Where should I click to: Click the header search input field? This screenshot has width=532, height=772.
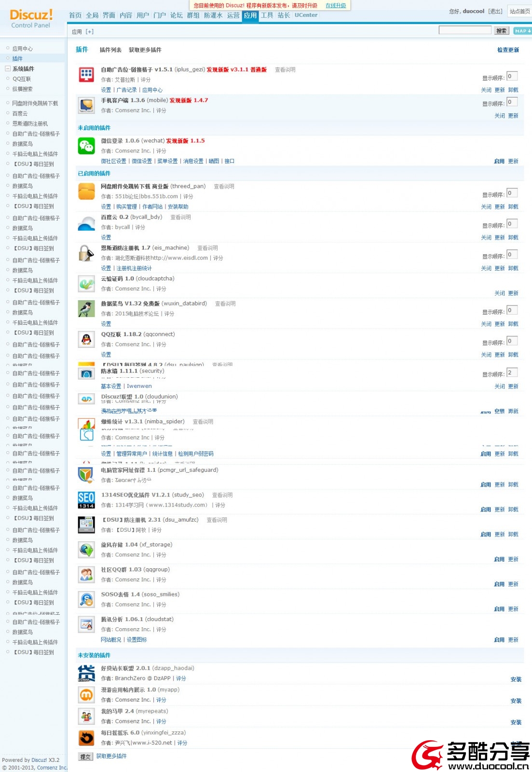(465, 30)
